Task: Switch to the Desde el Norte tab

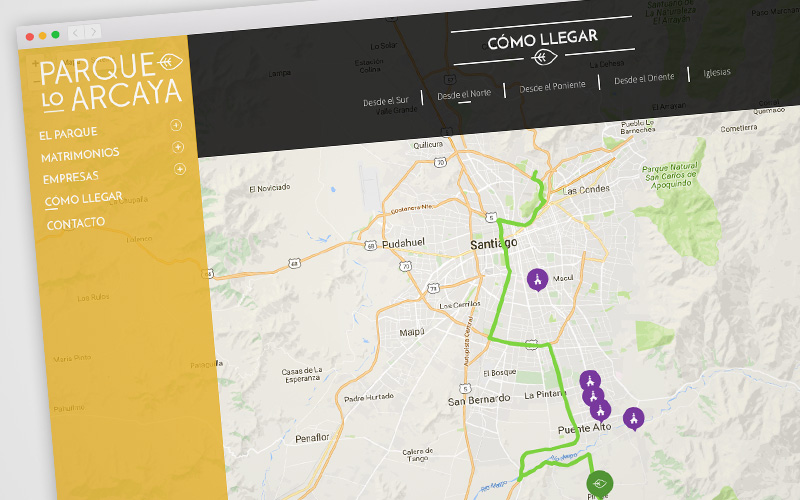Action: point(464,94)
